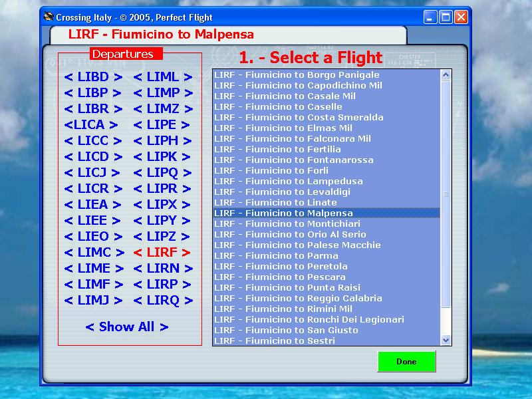The height and width of the screenshot is (399, 532).
Task: Select departure airport LIMF
Action: (x=94, y=284)
